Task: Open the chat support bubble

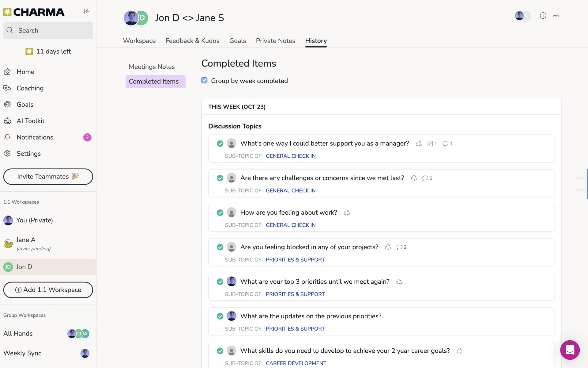Action: click(x=570, y=350)
